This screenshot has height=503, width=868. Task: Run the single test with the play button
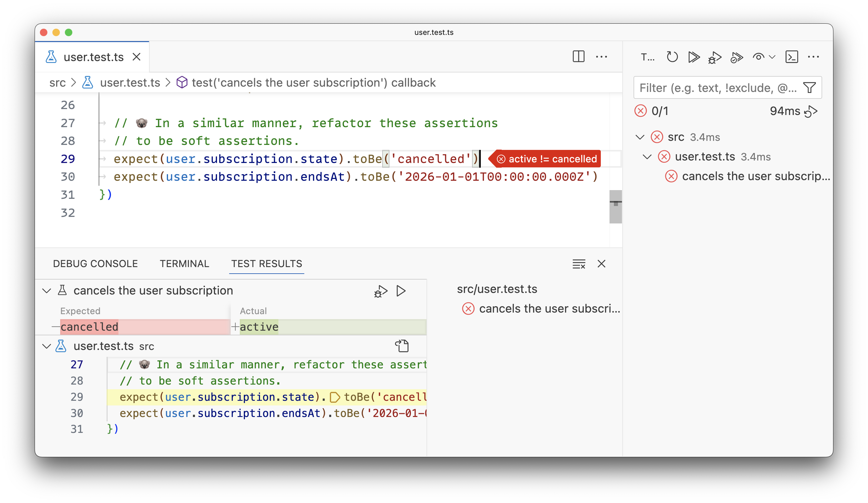tap(401, 291)
